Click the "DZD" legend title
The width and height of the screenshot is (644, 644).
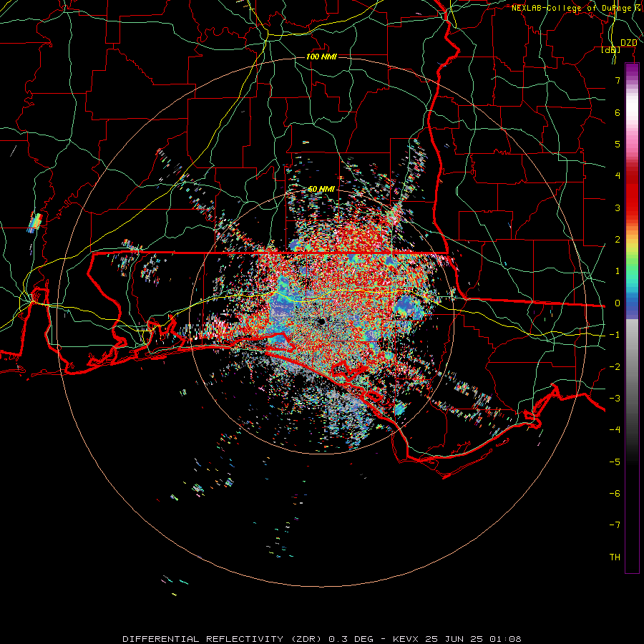point(629,43)
